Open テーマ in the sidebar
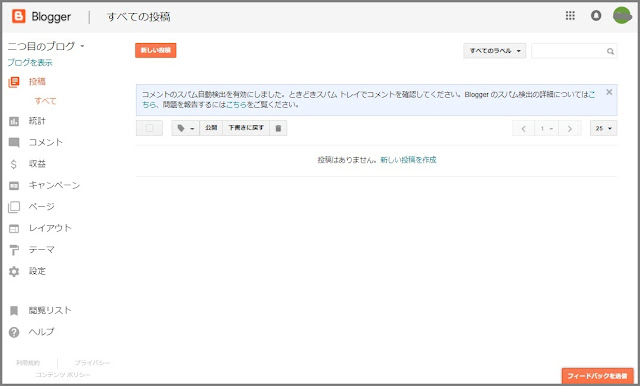The image size is (640, 386). (42, 250)
